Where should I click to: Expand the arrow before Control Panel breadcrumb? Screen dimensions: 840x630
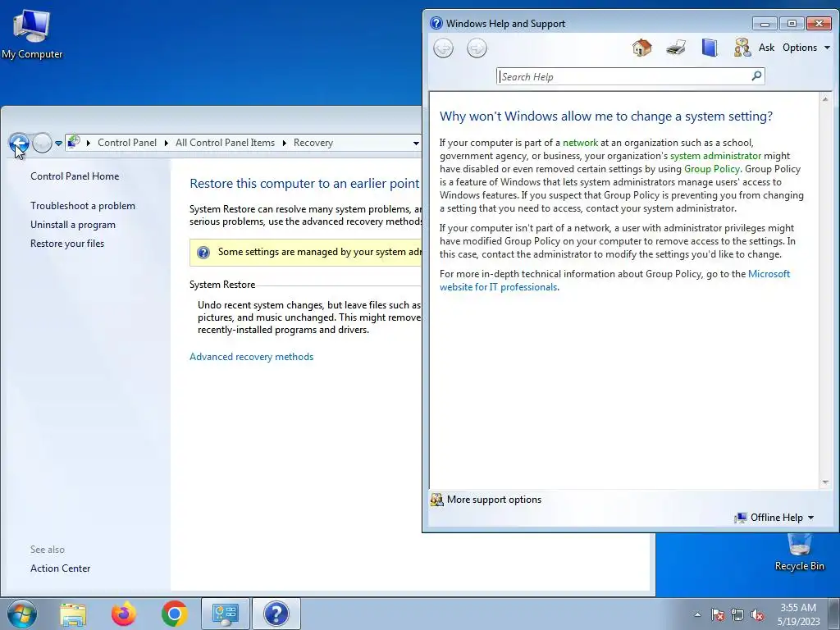[x=89, y=143]
